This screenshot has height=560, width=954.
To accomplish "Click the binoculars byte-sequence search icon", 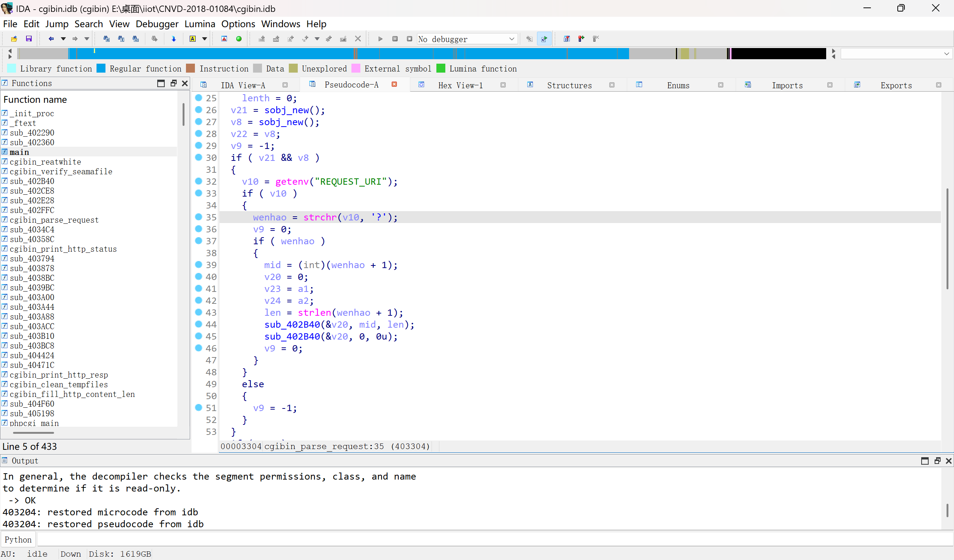I will 136,39.
